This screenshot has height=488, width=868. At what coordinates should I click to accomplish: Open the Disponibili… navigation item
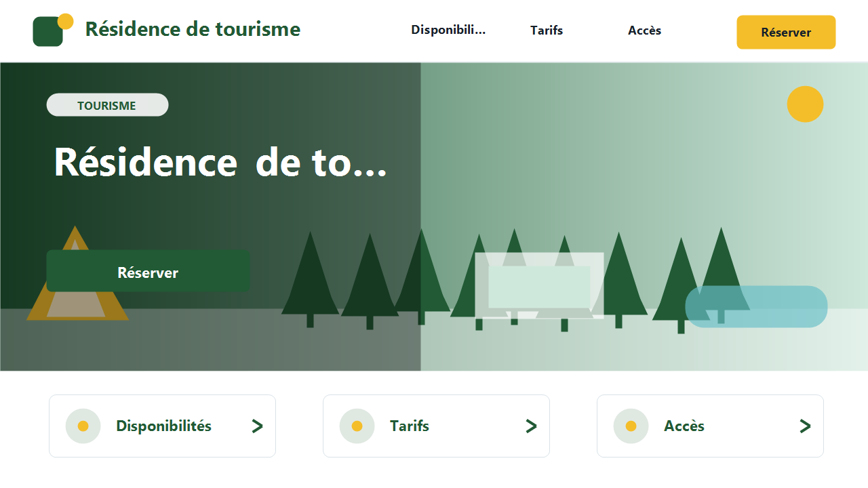[448, 30]
